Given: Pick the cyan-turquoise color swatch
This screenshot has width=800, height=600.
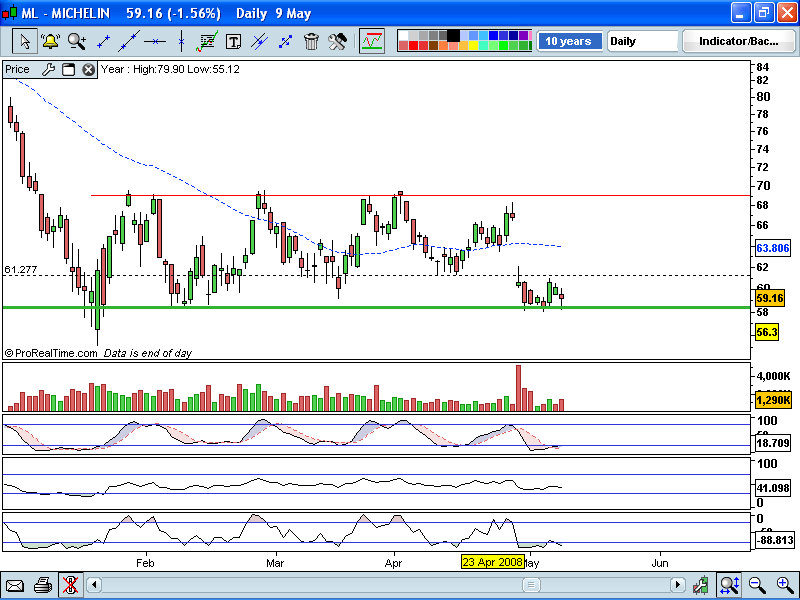Looking at the screenshot, I should [483, 46].
